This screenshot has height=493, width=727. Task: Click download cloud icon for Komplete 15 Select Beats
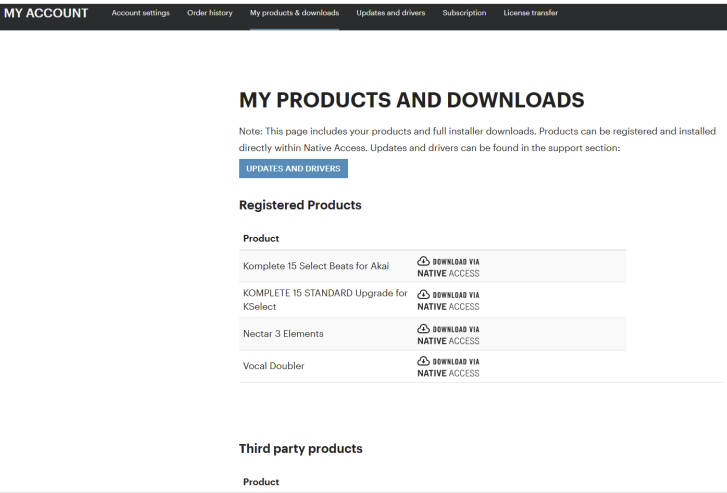pyautogui.click(x=423, y=261)
